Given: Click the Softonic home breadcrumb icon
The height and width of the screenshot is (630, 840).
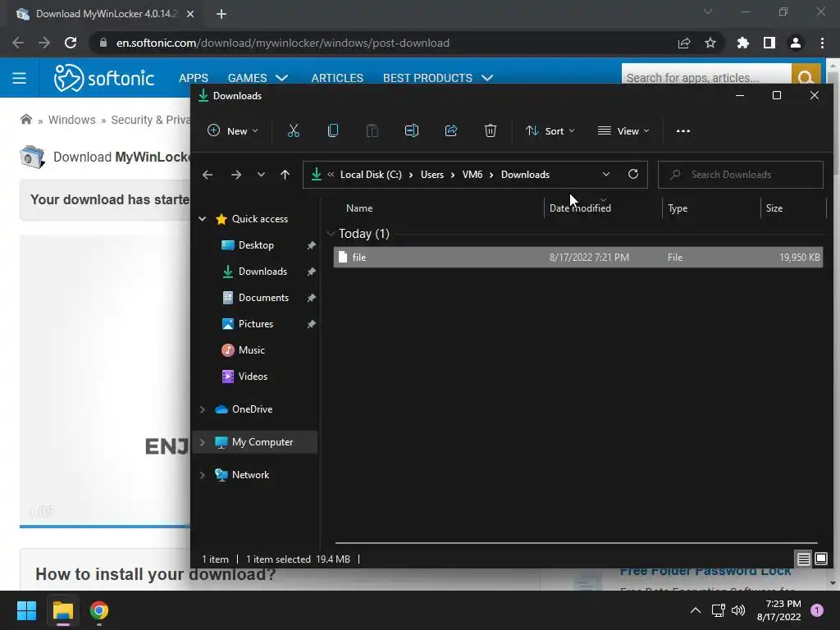Looking at the screenshot, I should point(25,119).
